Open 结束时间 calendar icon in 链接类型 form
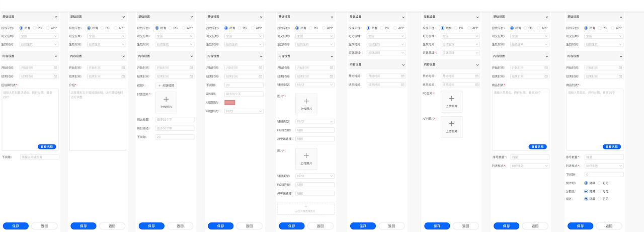Viewport: 644px width, 232px height. pos(332,76)
